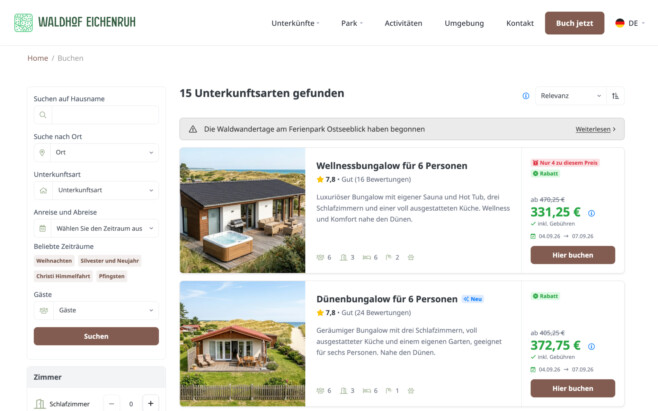Open the Gäste dropdown
This screenshot has height=411, width=658.
[x=96, y=310]
